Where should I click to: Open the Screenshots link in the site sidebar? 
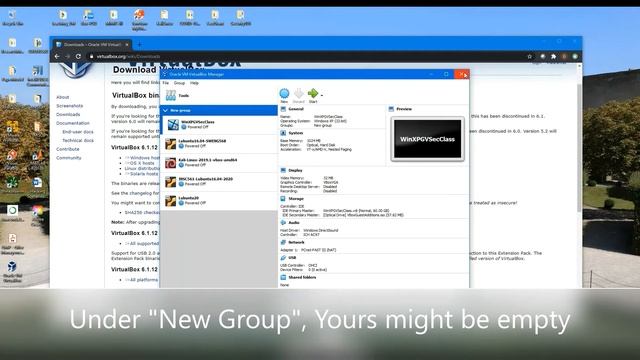[69, 106]
